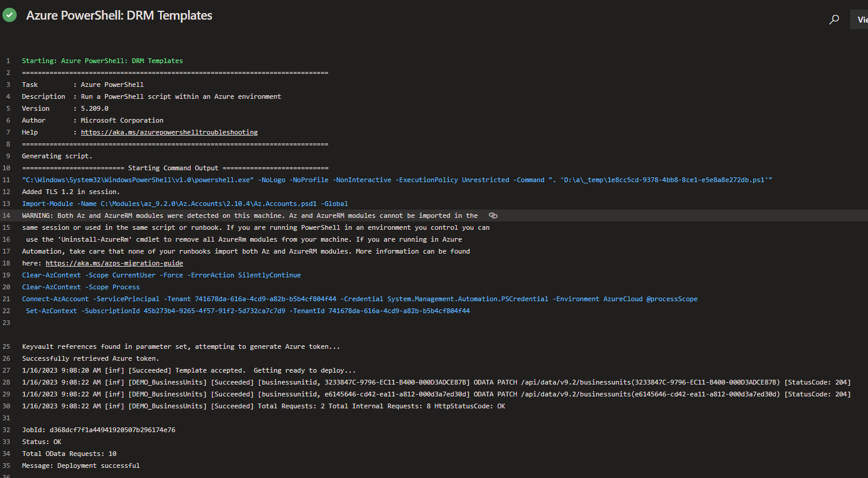868x478 pixels.
Task: Click 'Added TLS 1.2 in session.' line
Action: [x=71, y=192]
